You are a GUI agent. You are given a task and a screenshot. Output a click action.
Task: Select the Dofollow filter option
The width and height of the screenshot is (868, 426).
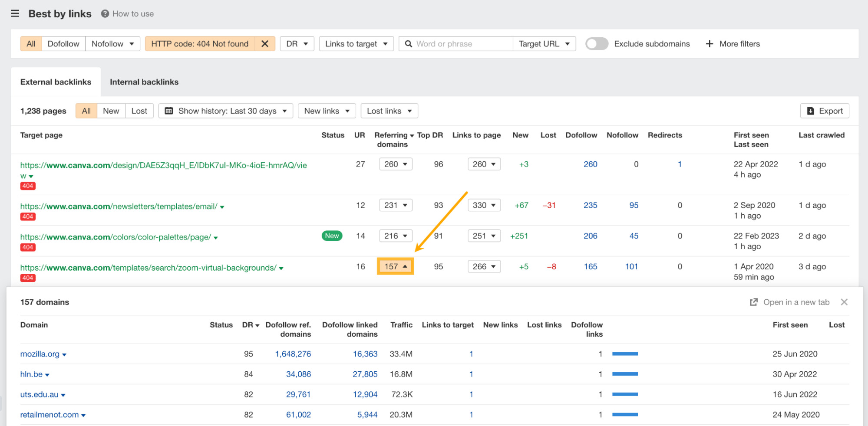pos(63,43)
